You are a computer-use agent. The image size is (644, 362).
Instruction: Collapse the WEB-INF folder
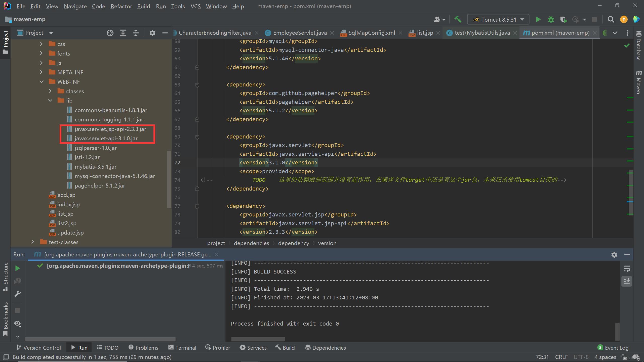point(42,81)
